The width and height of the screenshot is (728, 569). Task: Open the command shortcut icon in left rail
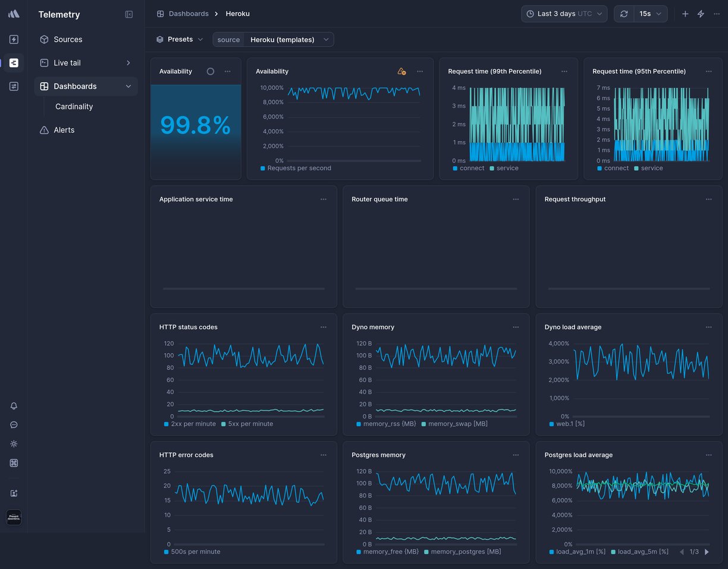click(14, 463)
